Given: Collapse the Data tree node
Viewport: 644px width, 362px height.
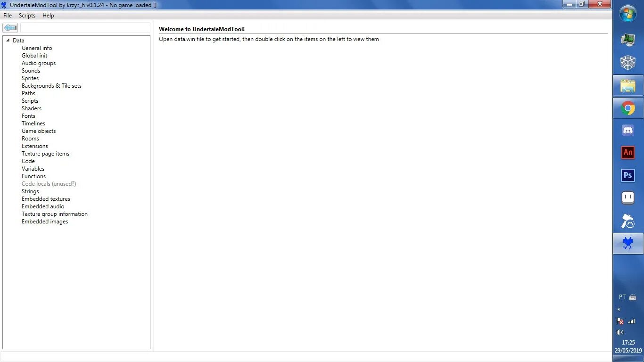Looking at the screenshot, I should coord(8,41).
